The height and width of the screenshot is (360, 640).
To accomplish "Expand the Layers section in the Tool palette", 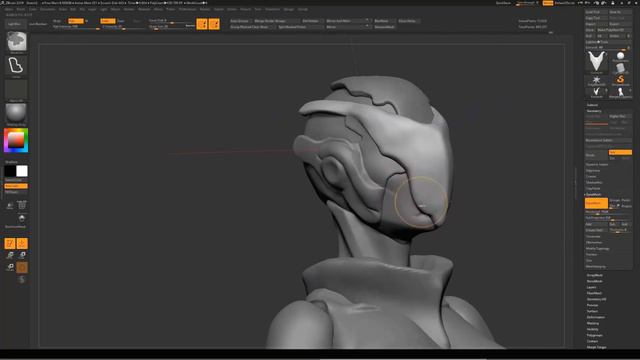I will click(591, 287).
